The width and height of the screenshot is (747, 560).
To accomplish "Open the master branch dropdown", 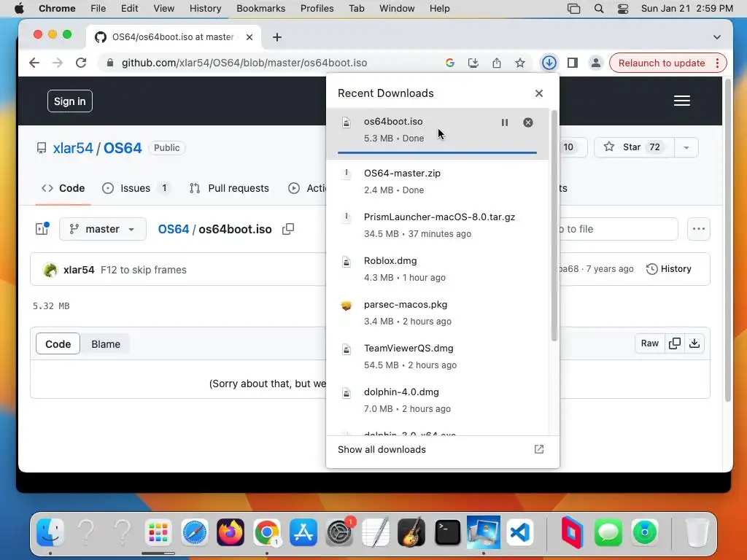I will tap(102, 229).
